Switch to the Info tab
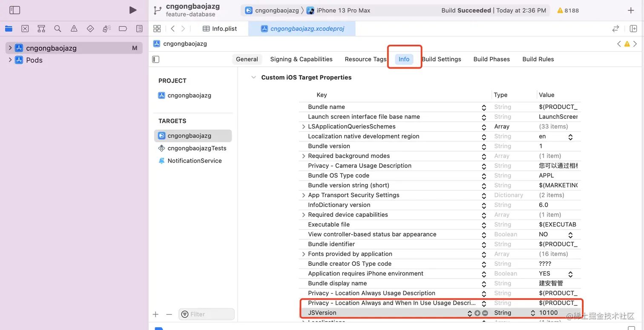The width and height of the screenshot is (644, 330). 404,59
